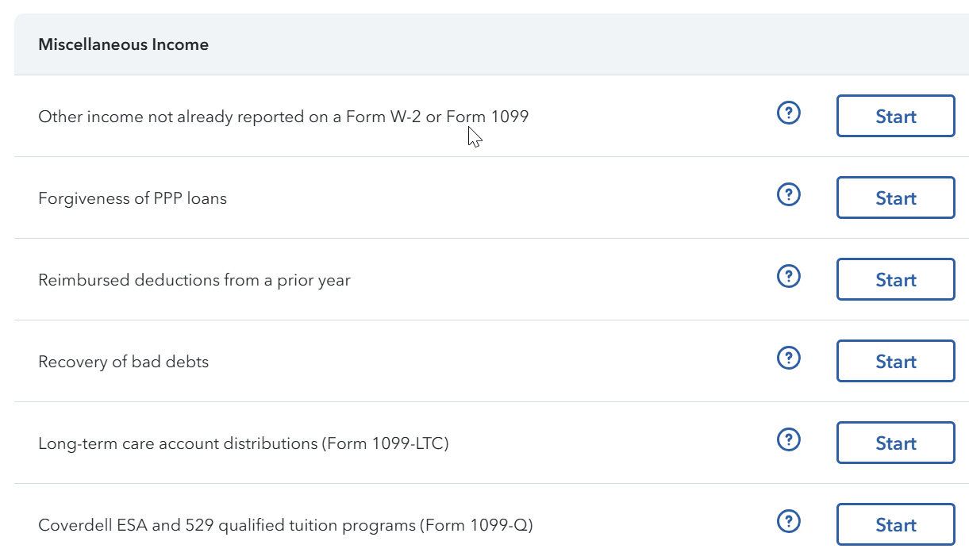The image size is (969, 560).
Task: Begin the Coverdell ESA and 529 section
Action: (x=895, y=525)
